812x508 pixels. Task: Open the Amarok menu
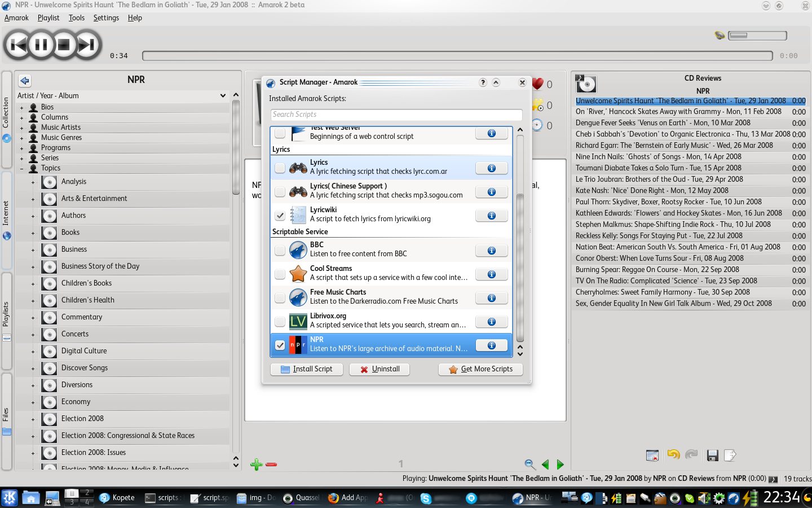[x=16, y=18]
